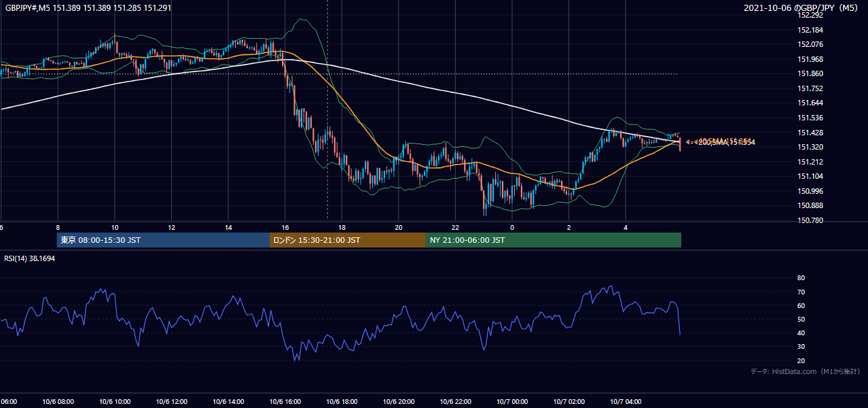Click the 10/6 20:00 time axis label
This screenshot has width=868, height=408.
(x=399, y=402)
